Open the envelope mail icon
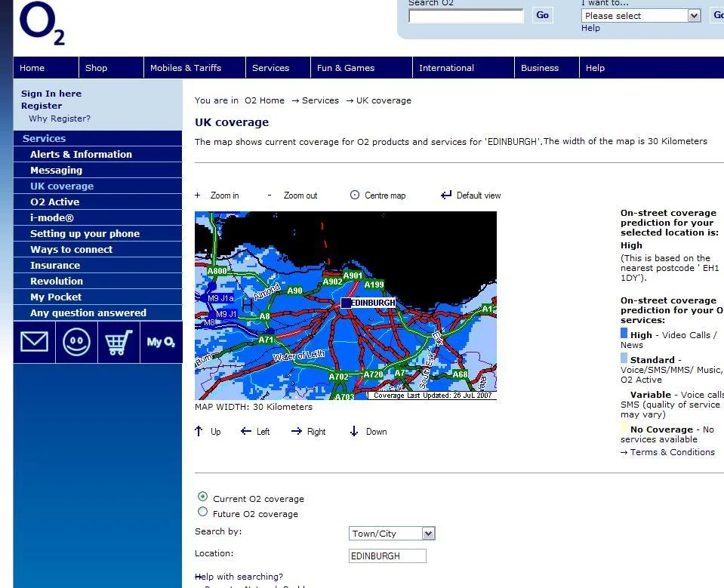Image resolution: width=724 pixels, height=588 pixels. [x=35, y=342]
